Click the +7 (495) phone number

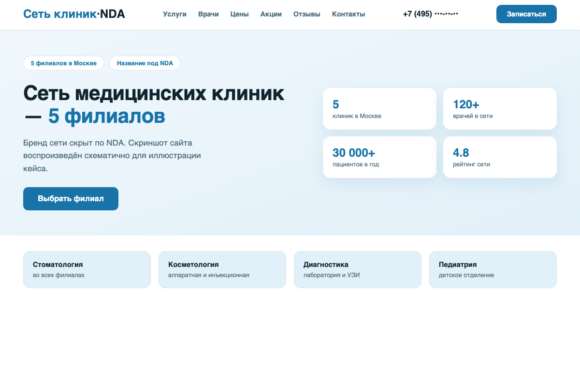click(x=431, y=14)
